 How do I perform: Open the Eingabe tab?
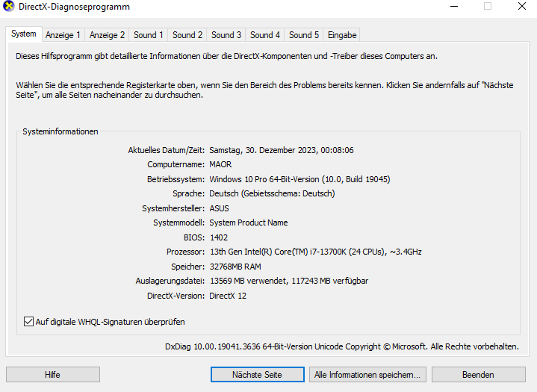[342, 35]
